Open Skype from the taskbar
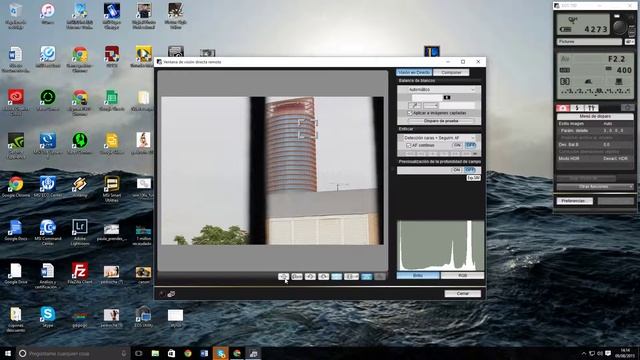 (x=220, y=353)
